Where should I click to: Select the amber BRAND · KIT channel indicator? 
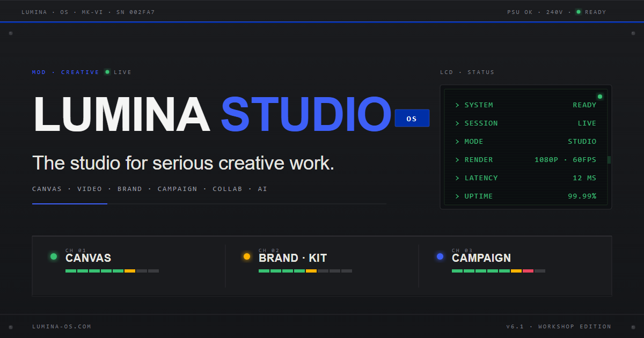(x=247, y=256)
